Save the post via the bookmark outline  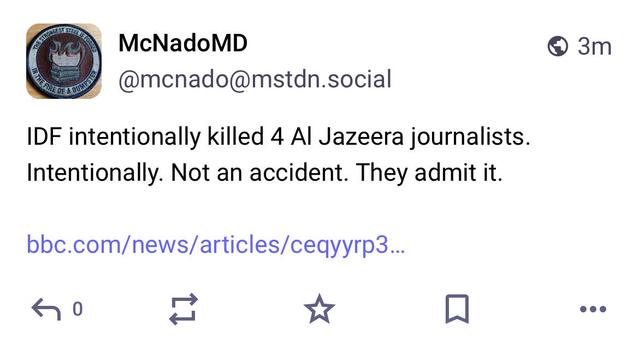(x=457, y=309)
